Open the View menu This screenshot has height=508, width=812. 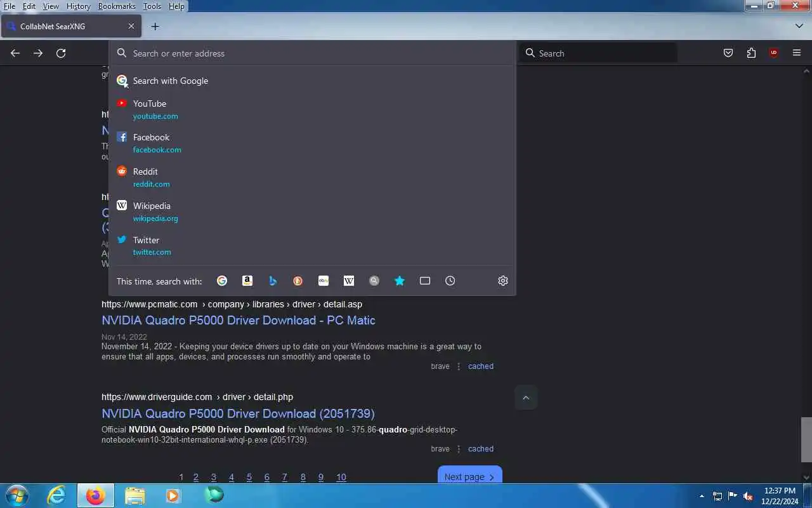(x=51, y=6)
